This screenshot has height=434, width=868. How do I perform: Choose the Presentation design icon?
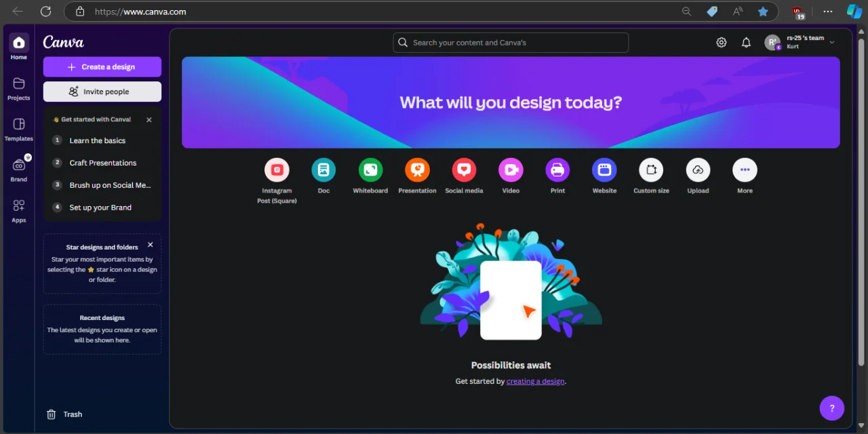417,170
